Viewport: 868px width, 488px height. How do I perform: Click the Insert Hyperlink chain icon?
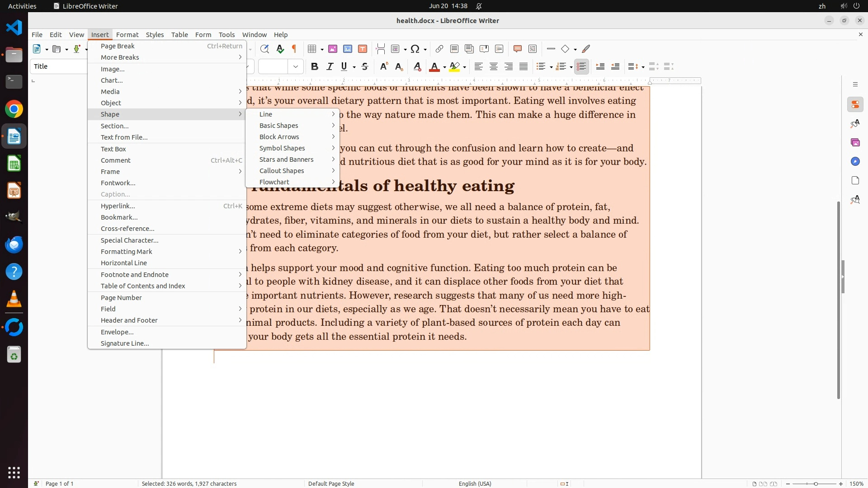point(439,49)
